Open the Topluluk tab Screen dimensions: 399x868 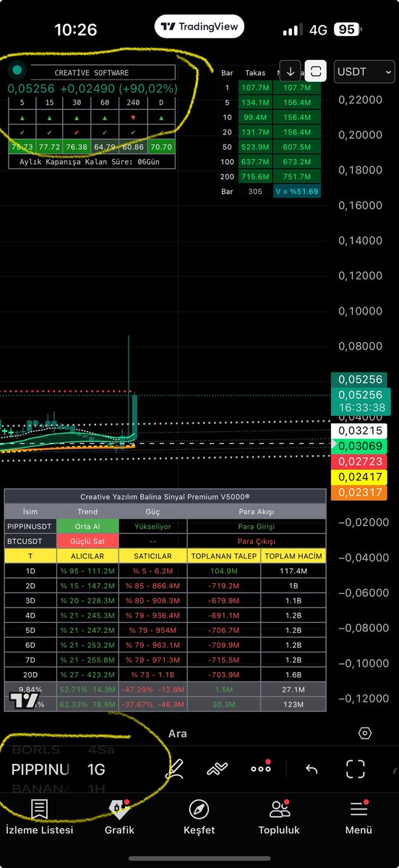pyautogui.click(x=279, y=817)
